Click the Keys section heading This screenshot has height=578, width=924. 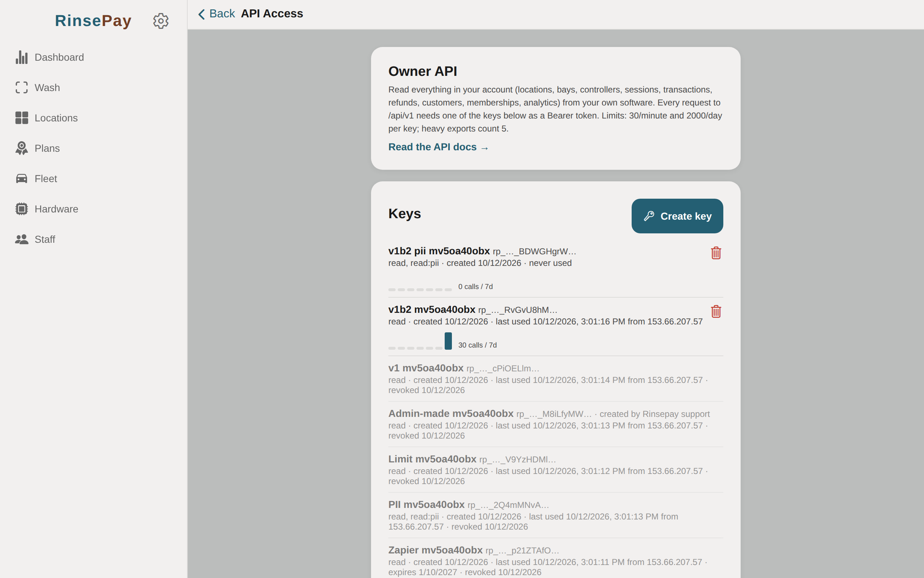tap(404, 214)
